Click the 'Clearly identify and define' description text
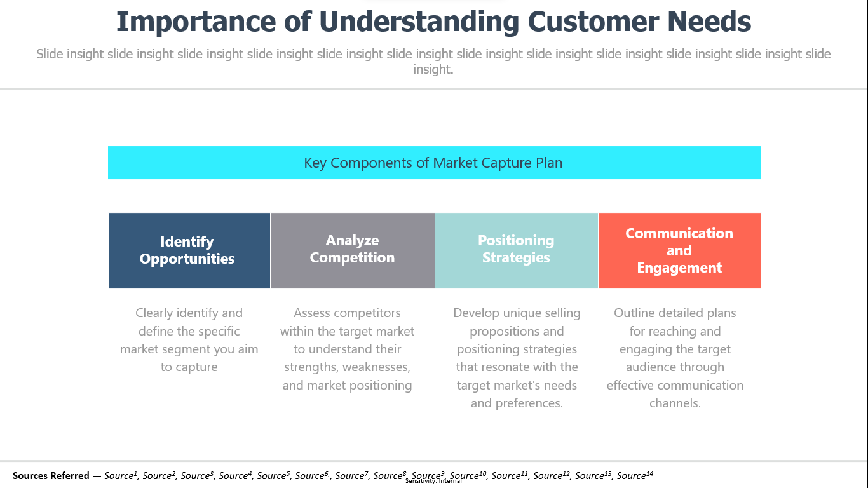This screenshot has width=868, height=488. pos(189,340)
